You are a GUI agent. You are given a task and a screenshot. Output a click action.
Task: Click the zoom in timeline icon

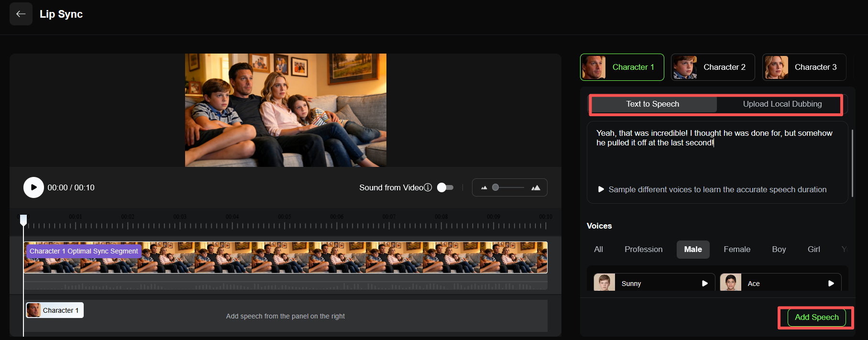tap(536, 187)
